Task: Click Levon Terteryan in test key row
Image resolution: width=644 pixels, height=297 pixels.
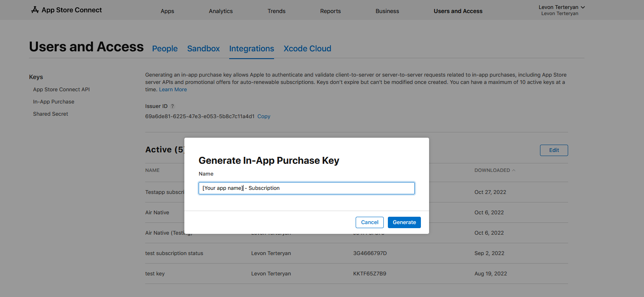Action: (x=271, y=274)
